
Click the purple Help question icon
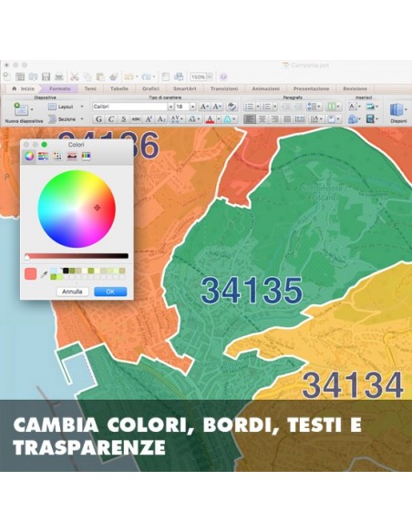pyautogui.click(x=223, y=77)
